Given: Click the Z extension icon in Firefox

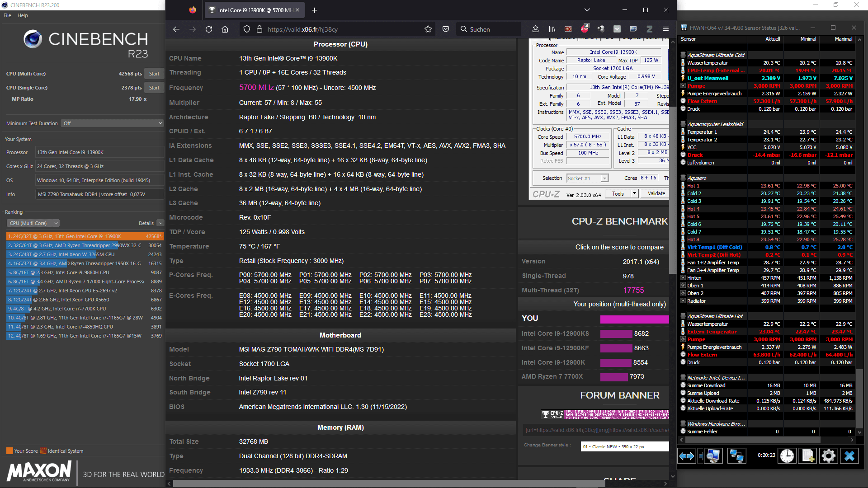Looking at the screenshot, I should (650, 29).
